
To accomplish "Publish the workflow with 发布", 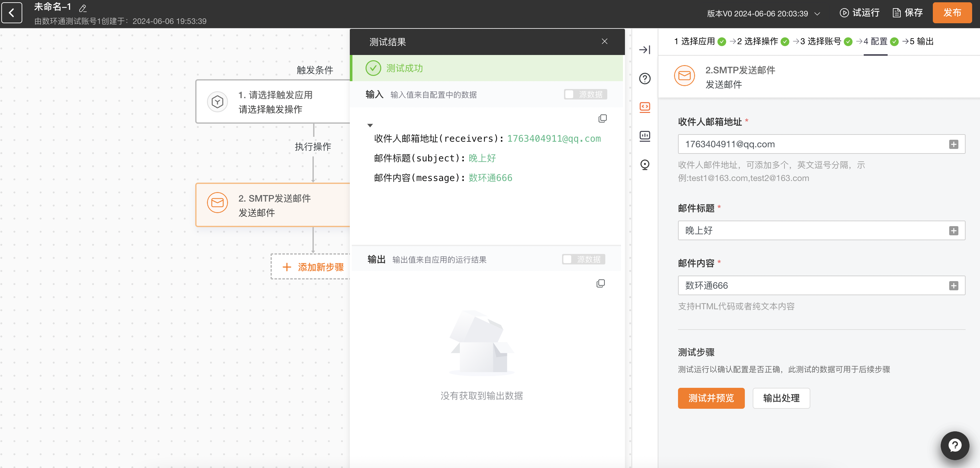I will (952, 13).
